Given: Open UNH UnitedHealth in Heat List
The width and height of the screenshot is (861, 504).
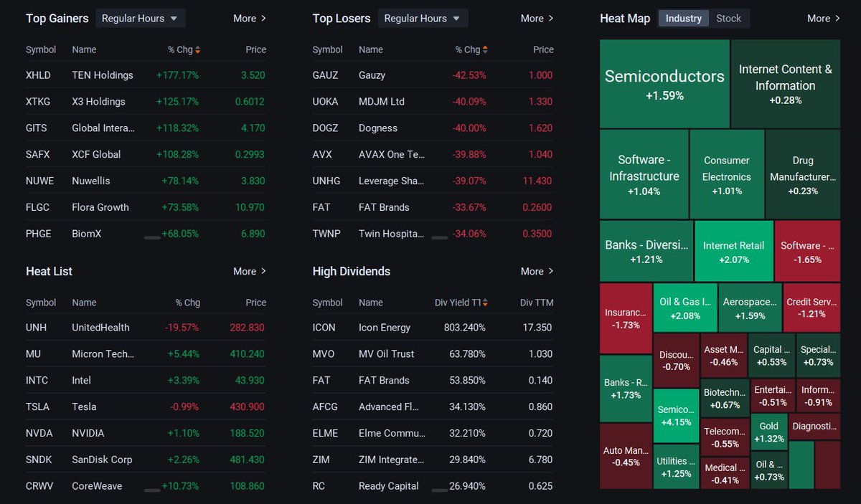Looking at the screenshot, I should (146, 328).
